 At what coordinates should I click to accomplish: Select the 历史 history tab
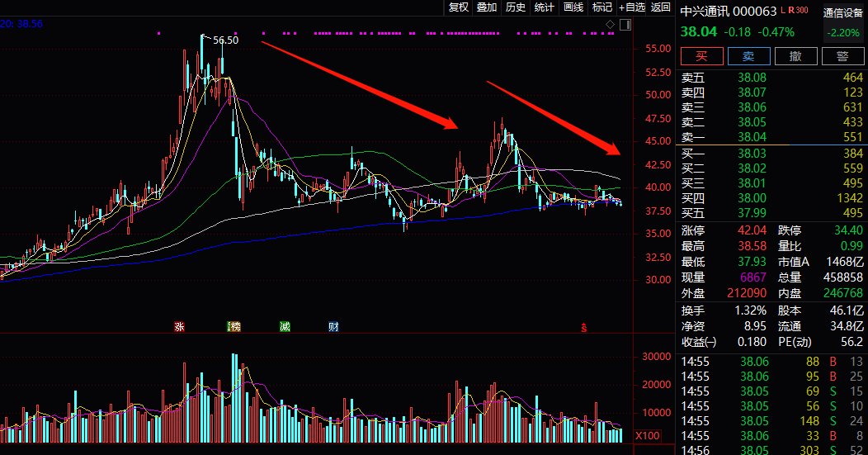tap(516, 7)
